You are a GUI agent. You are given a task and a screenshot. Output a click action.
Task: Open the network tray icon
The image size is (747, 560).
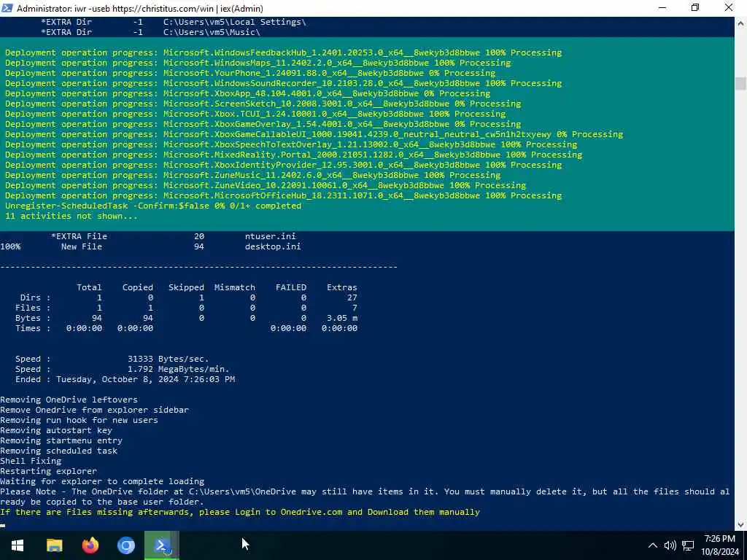tap(688, 545)
